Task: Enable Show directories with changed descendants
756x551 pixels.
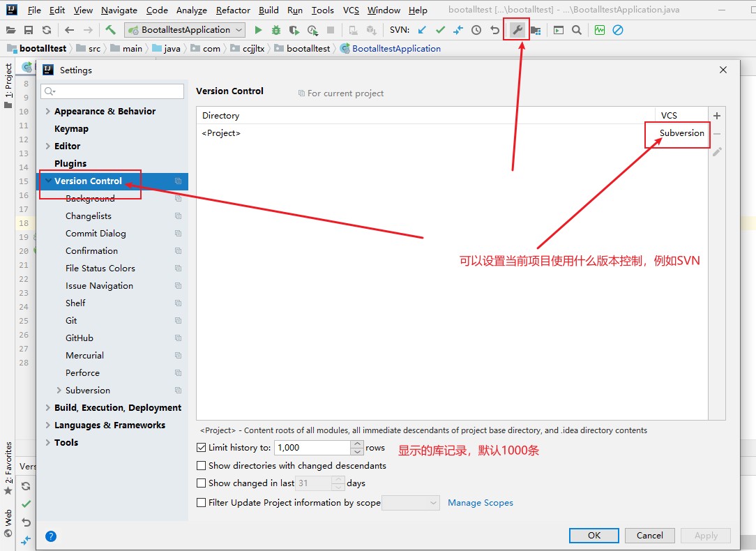Action: [x=202, y=465]
